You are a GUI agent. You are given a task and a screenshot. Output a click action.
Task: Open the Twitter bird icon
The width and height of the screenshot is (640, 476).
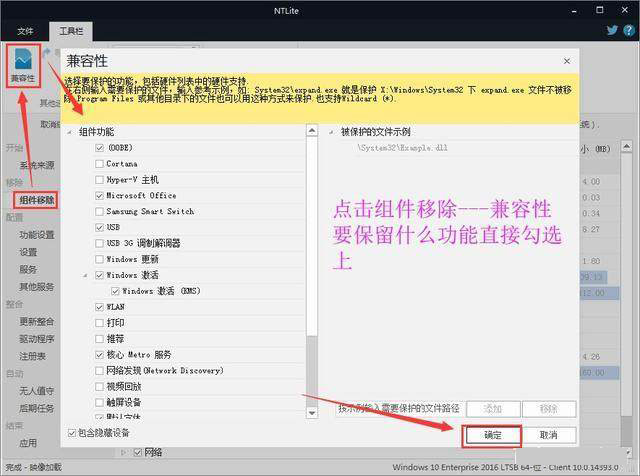pyautogui.click(x=612, y=30)
